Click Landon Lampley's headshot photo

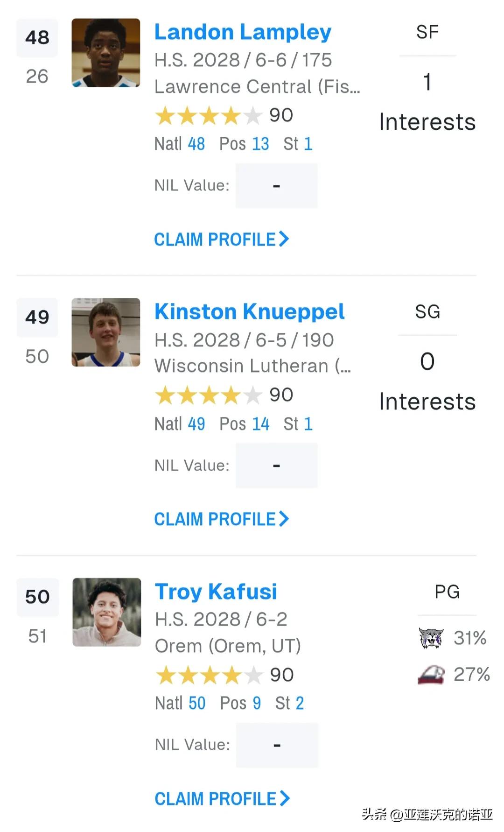pos(106,53)
